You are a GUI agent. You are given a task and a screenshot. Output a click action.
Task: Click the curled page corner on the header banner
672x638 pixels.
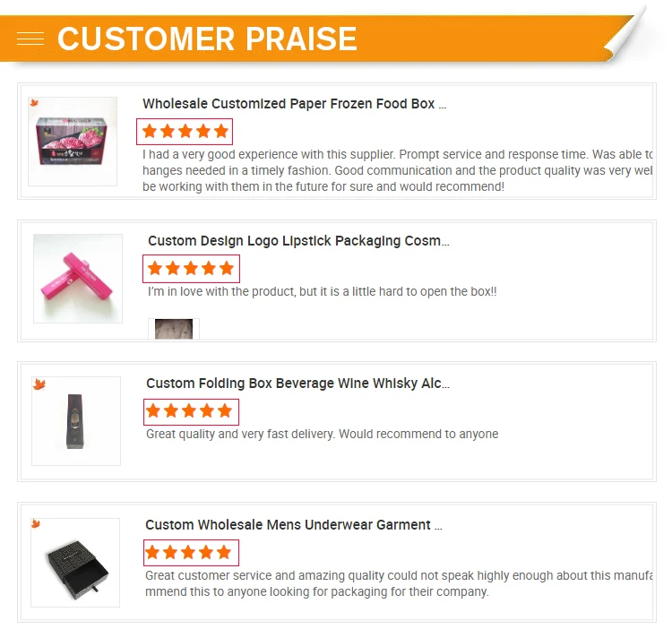tap(626, 34)
